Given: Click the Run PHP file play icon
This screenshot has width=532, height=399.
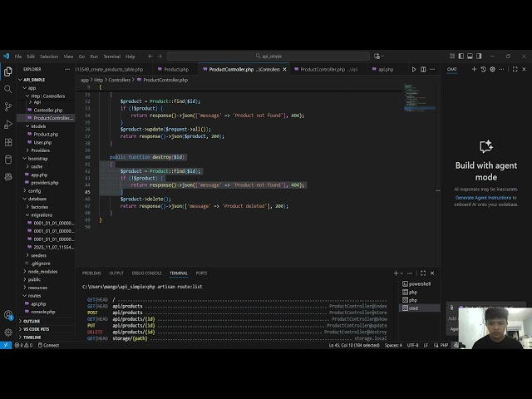Looking at the screenshot, I should click(x=414, y=69).
